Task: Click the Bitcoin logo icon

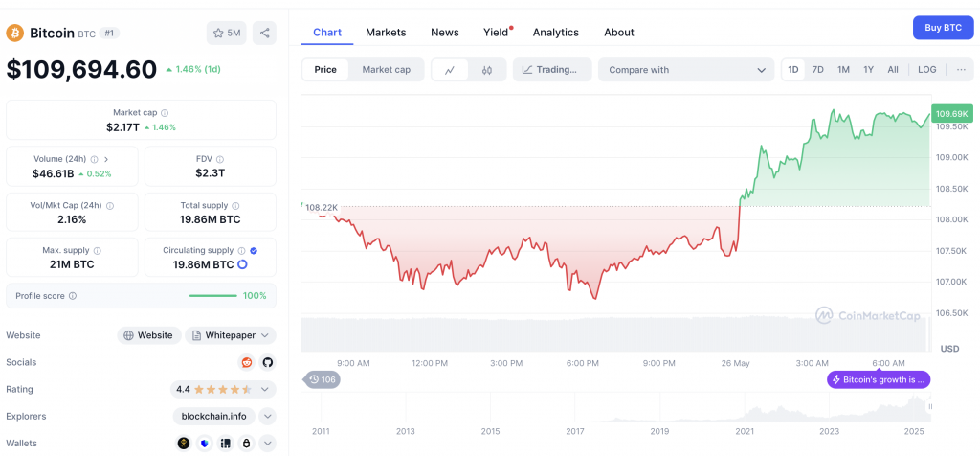Action: tap(15, 33)
